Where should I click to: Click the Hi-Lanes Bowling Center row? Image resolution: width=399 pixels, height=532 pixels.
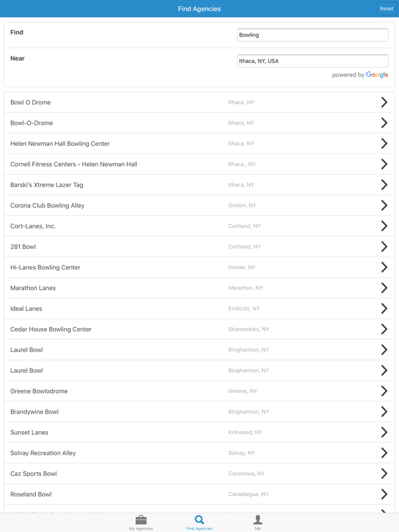coord(199,267)
